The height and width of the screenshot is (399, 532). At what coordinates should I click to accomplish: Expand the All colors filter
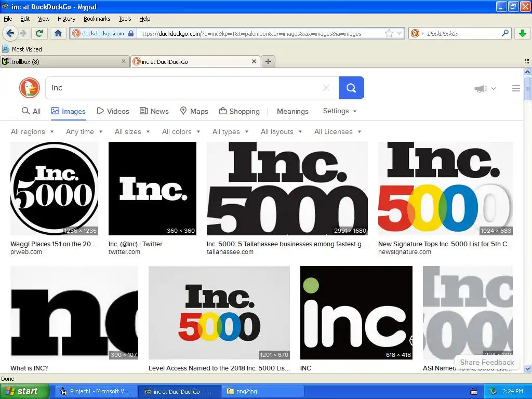(181, 131)
